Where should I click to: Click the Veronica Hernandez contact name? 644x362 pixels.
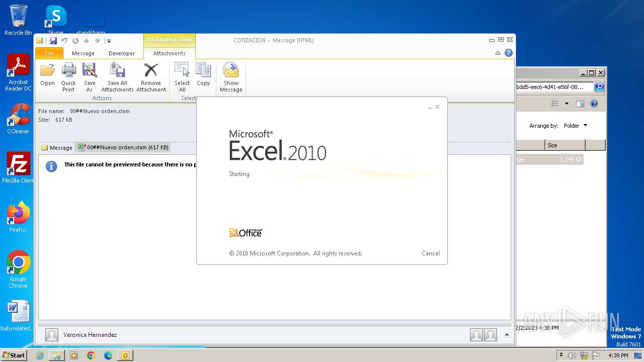pos(90,335)
